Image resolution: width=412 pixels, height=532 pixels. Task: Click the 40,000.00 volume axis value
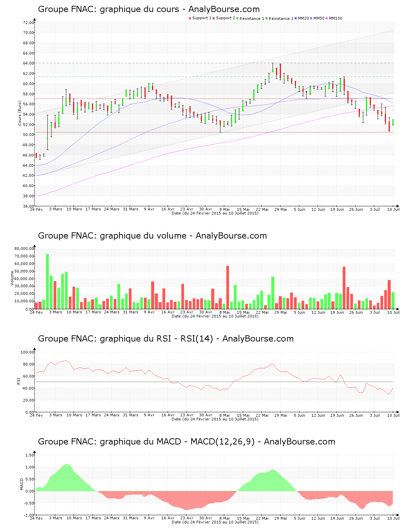click(x=24, y=279)
